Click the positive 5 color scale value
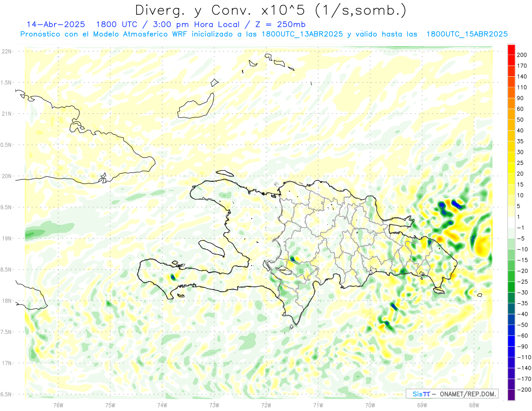Viewport: 532px width, 411px height. tap(519, 206)
